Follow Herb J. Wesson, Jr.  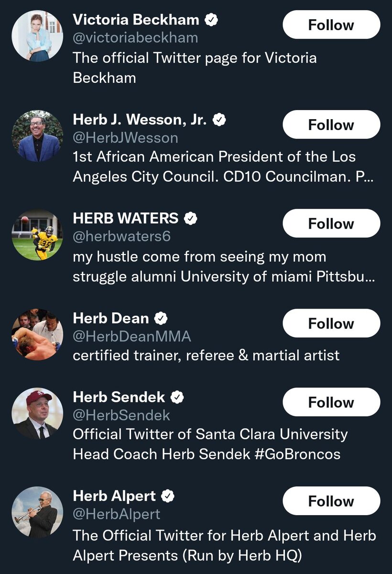coord(331,125)
